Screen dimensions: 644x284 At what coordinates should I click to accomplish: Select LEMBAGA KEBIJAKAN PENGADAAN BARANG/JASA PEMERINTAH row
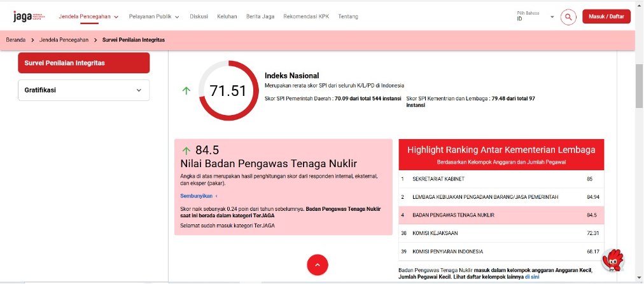tap(501, 197)
